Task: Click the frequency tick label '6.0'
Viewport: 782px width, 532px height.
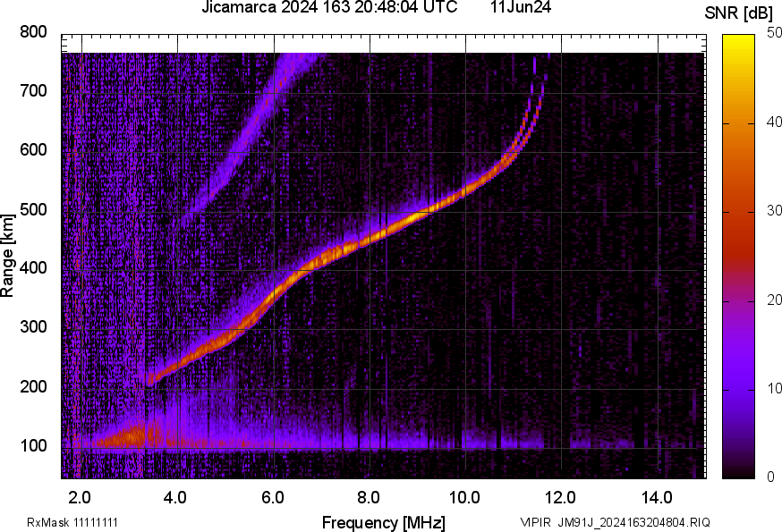Action: tap(272, 497)
